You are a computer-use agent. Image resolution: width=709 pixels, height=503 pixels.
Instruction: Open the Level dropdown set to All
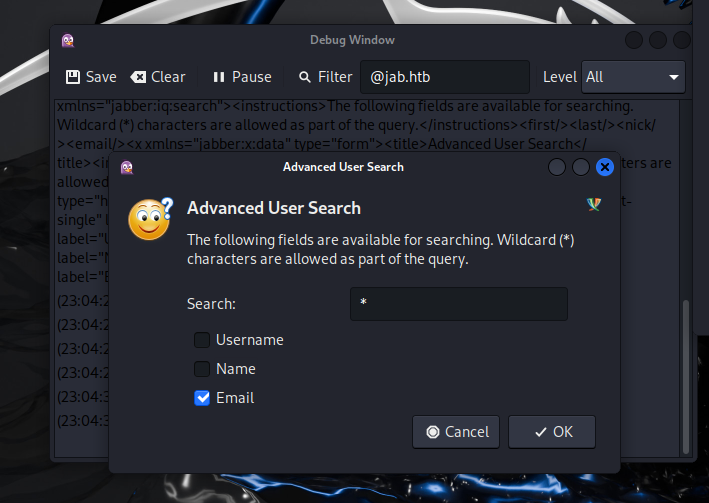click(633, 77)
